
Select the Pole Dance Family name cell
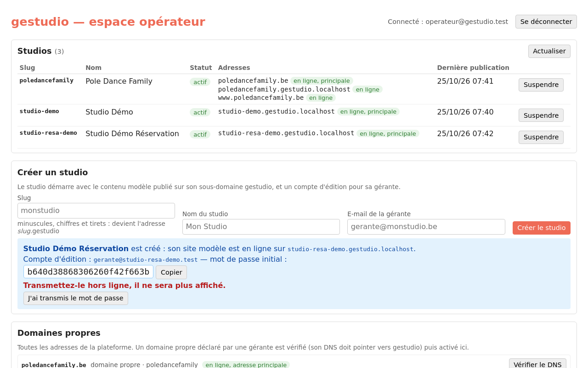(119, 81)
